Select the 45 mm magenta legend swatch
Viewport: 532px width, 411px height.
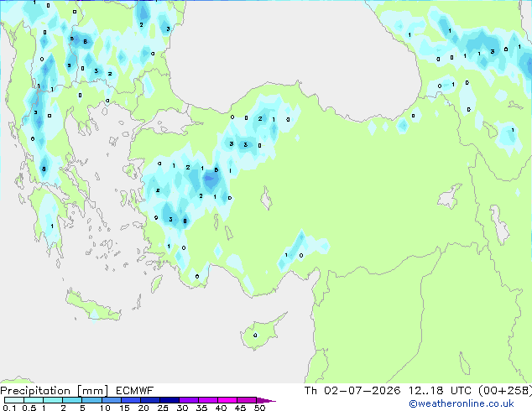click(x=247, y=400)
